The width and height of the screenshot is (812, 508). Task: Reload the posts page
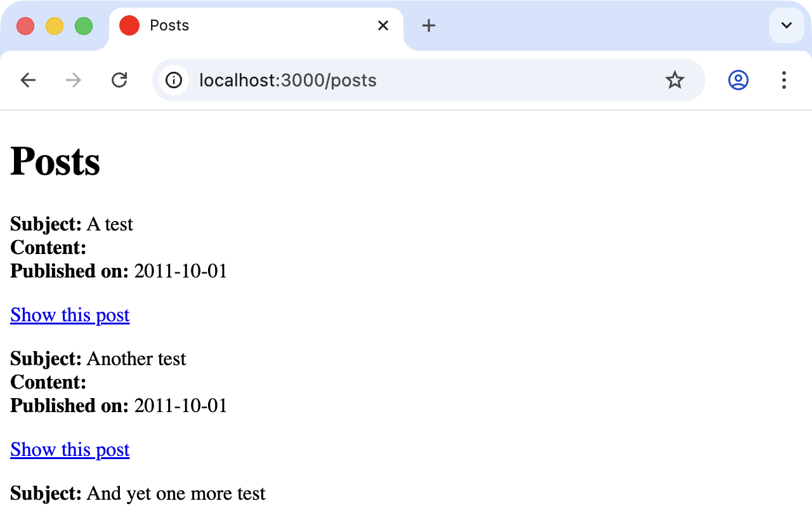[x=119, y=80]
